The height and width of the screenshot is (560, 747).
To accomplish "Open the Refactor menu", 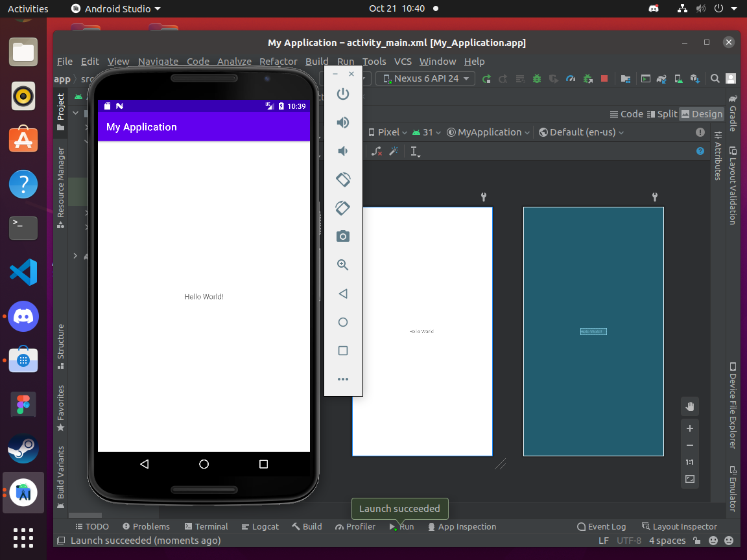I will [278, 62].
